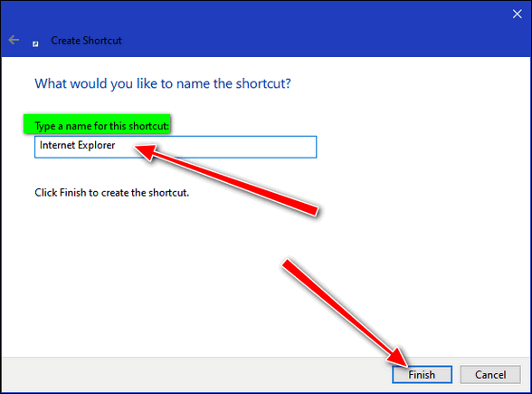Close the Create Shortcut dialog with X
This screenshot has height=394, width=532.
(x=518, y=14)
